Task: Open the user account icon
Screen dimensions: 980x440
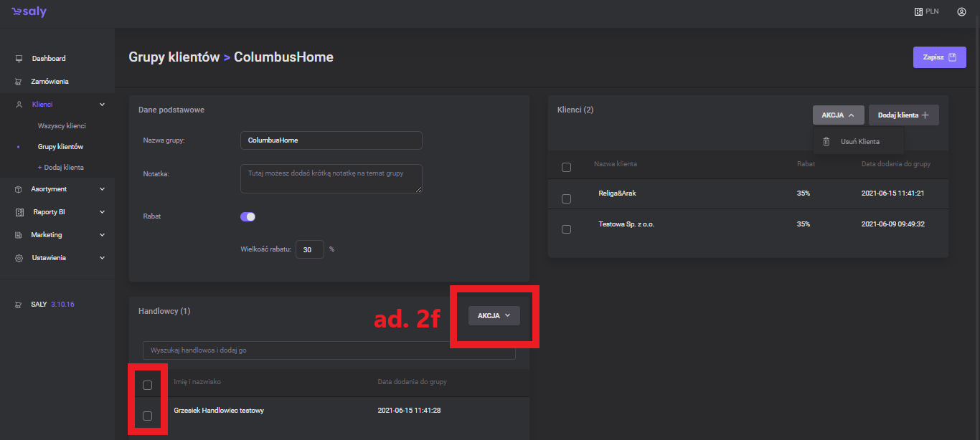Action: coord(961,11)
